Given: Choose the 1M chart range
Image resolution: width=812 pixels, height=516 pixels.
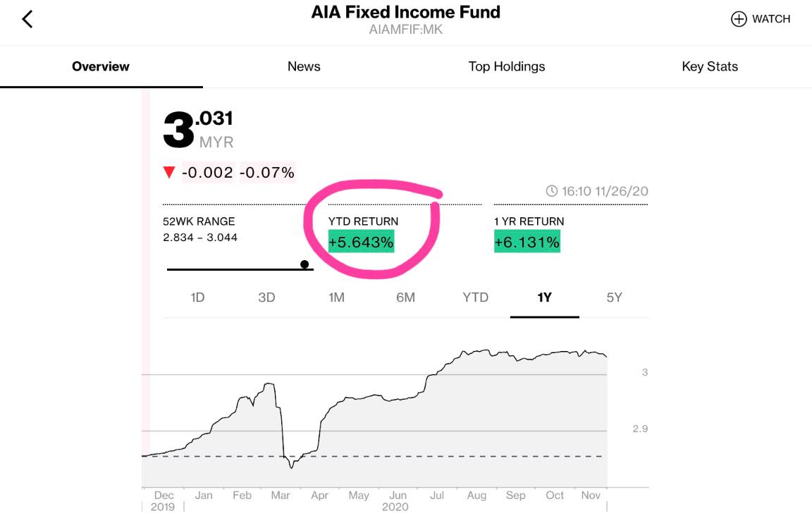Looking at the screenshot, I should coord(336,297).
